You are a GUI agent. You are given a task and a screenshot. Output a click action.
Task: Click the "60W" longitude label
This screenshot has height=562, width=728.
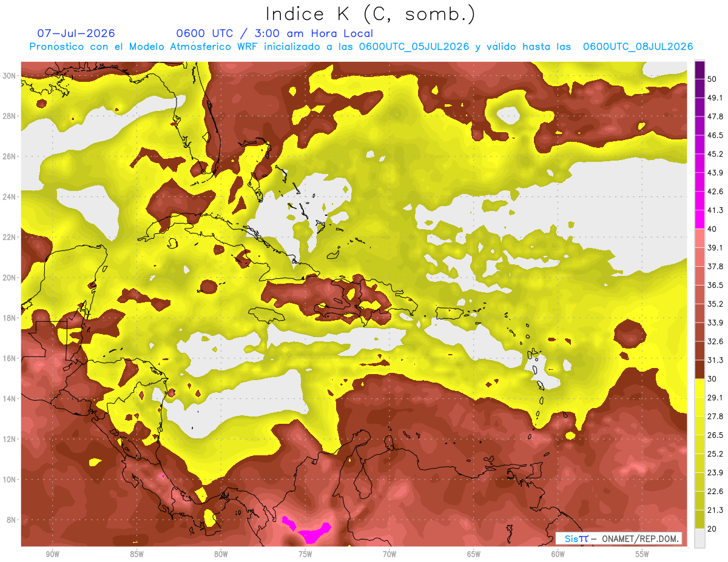coord(558,554)
